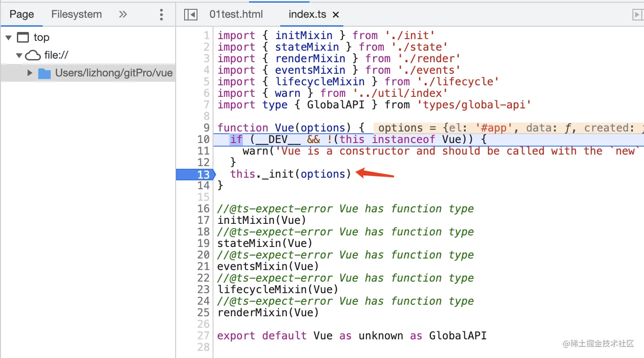The width and height of the screenshot is (644, 358).
Task: Click the initMixin(Vue) call on line 17
Action: click(262, 220)
